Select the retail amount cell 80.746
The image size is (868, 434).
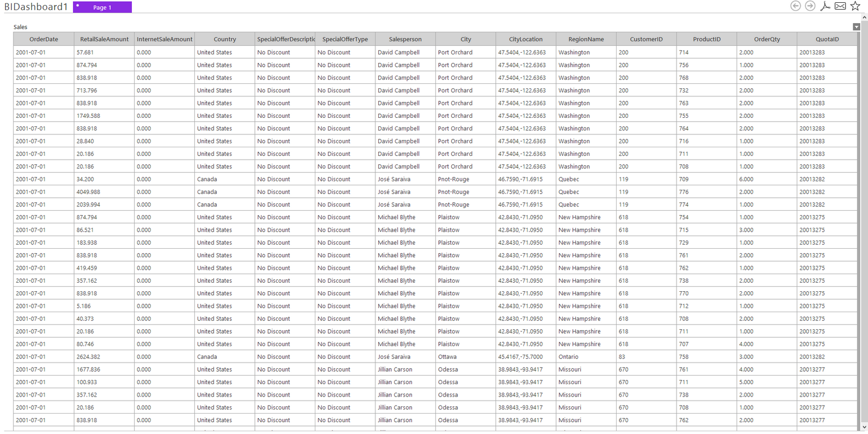[104, 344]
